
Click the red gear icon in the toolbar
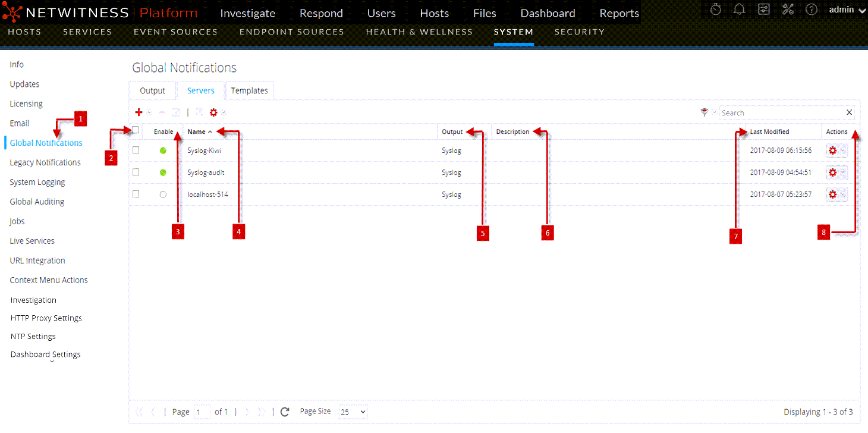213,112
